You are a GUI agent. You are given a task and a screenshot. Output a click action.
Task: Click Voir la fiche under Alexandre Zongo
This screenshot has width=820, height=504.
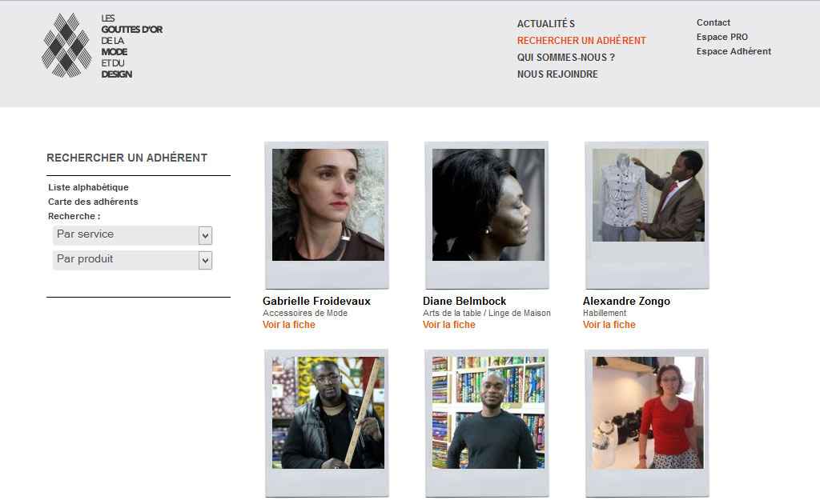pyautogui.click(x=609, y=324)
